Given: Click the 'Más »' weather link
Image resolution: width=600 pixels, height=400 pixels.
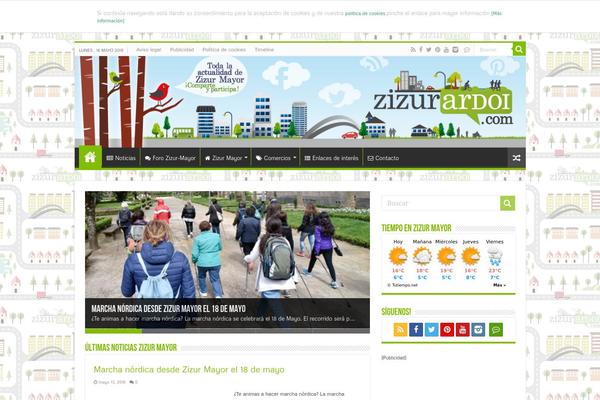Looking at the screenshot, I should 499,285.
